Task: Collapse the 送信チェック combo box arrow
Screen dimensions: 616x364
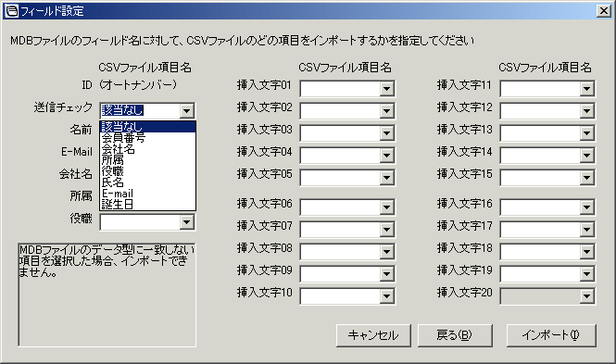Action: point(187,111)
